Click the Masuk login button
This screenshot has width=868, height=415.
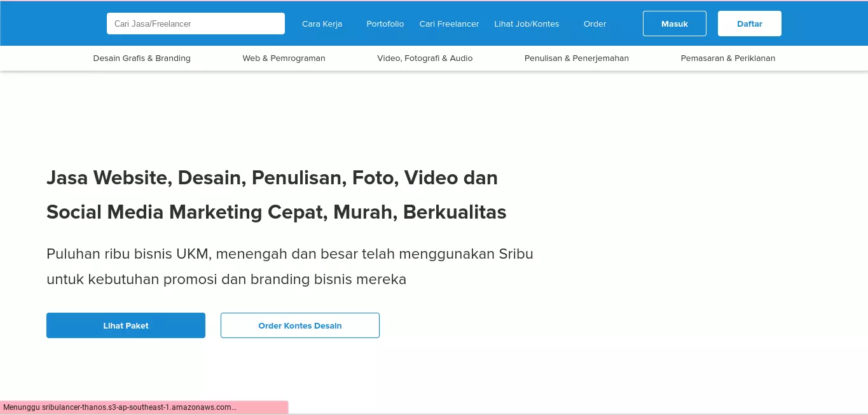(x=675, y=24)
